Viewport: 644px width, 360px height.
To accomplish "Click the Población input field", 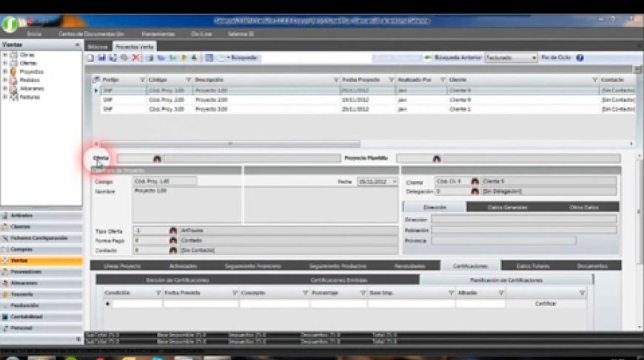I will pos(523,230).
